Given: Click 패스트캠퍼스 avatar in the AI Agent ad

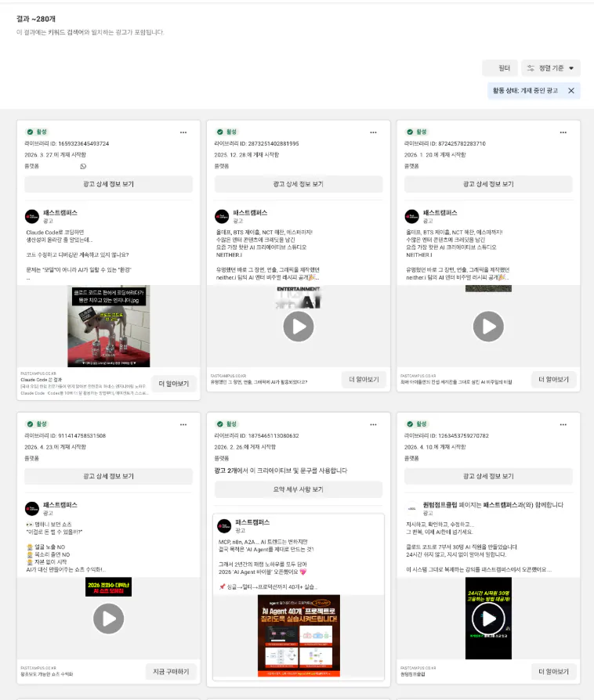Looking at the screenshot, I should [224, 526].
